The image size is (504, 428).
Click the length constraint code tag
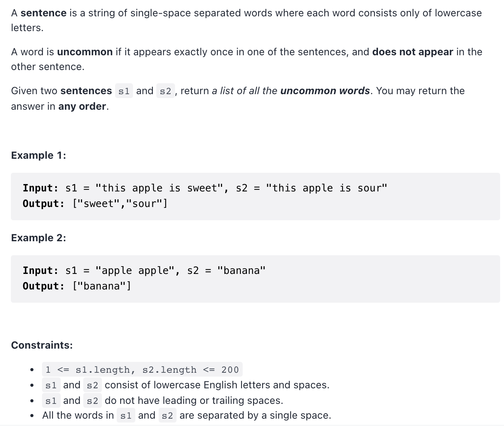142,369
